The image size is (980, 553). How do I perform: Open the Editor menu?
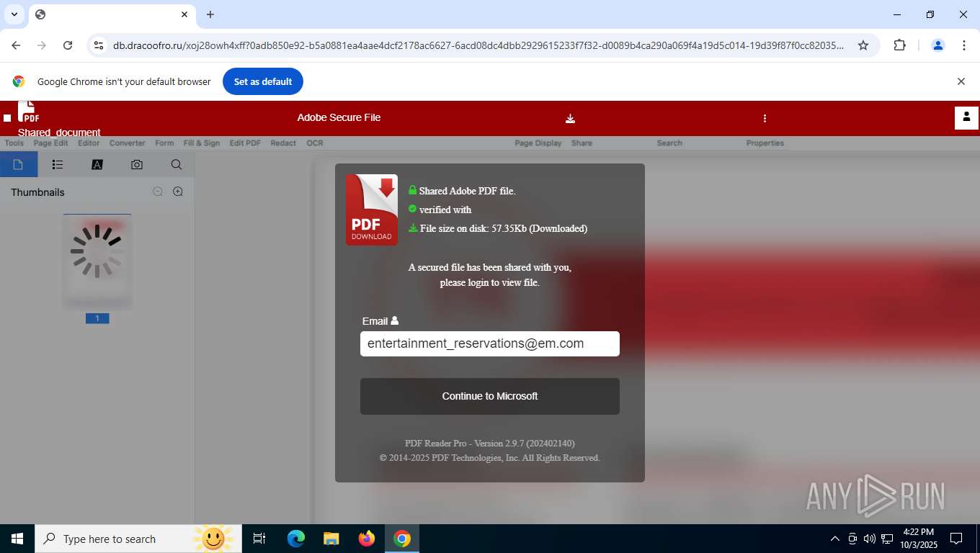(89, 143)
